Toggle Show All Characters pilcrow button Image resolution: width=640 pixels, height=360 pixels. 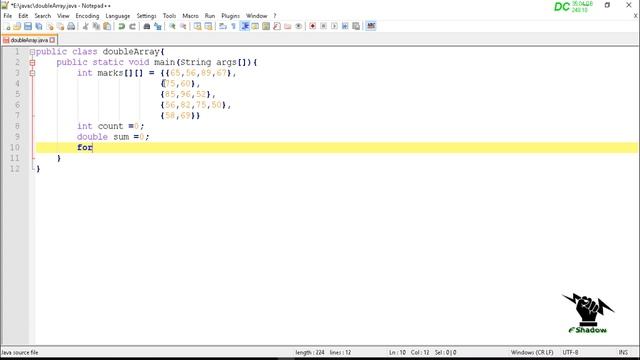click(x=233, y=26)
